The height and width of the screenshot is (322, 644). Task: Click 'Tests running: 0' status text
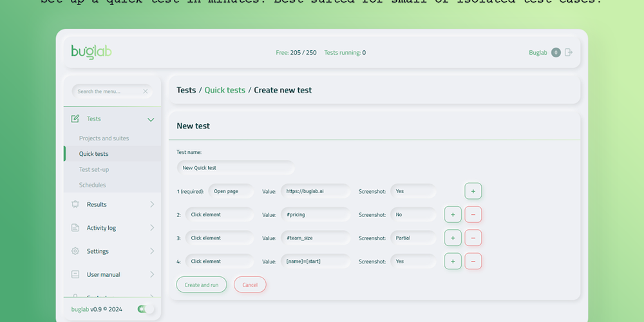[345, 53]
